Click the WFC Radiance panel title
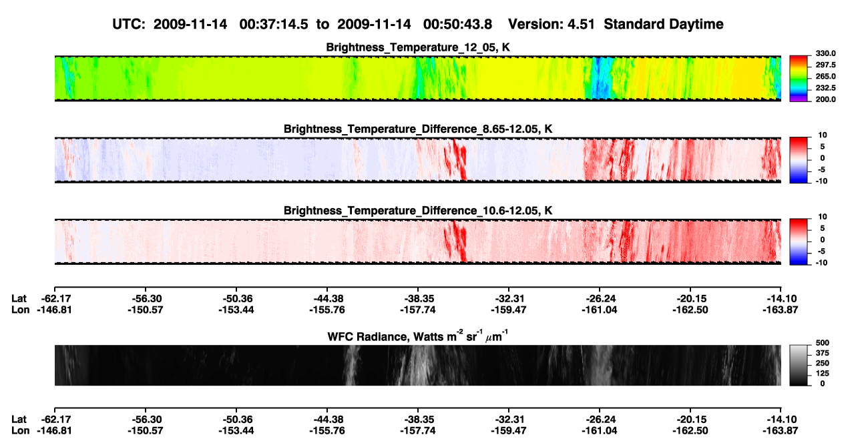The width and height of the screenshot is (868, 445). 418,336
